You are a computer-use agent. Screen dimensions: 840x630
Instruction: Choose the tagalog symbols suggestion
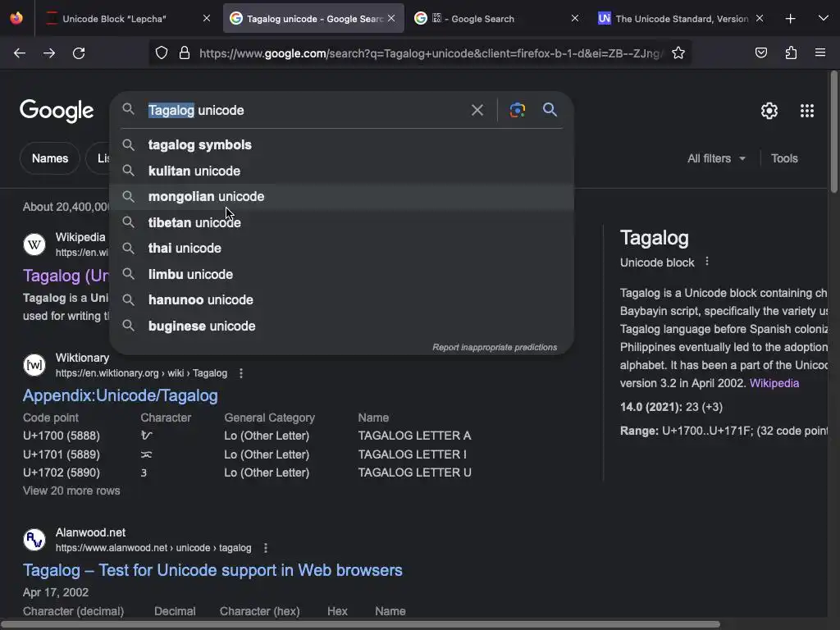[x=342, y=144]
